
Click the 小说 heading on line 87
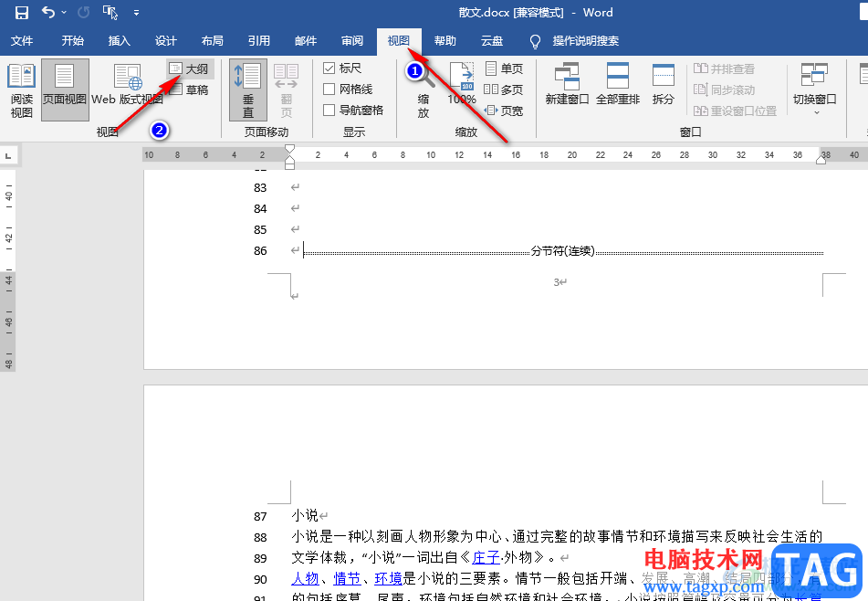[x=305, y=516]
